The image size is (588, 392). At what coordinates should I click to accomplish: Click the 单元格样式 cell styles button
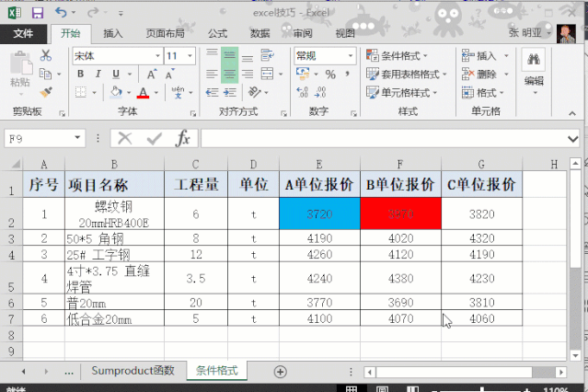point(405,93)
